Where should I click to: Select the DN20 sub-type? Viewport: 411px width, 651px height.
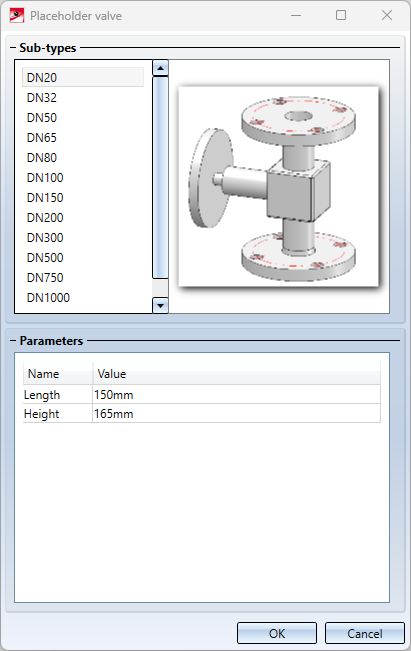pos(83,78)
